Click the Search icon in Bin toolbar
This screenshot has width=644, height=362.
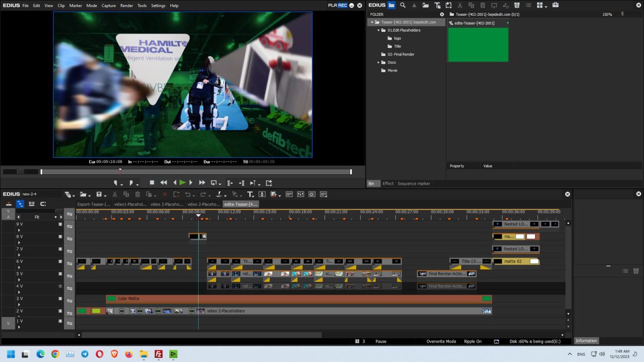pos(403,5)
